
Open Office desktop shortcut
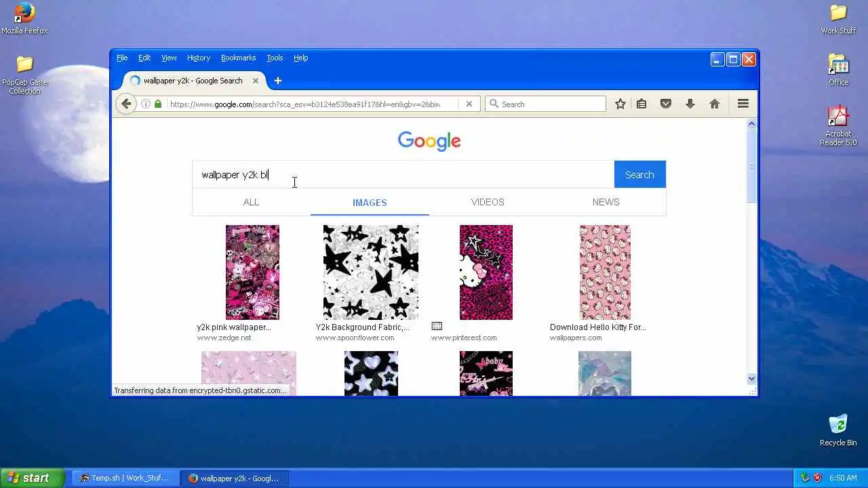point(838,70)
